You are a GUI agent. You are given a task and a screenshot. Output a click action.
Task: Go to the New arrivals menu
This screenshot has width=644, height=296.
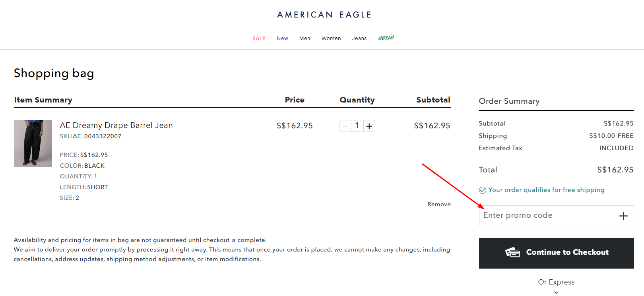tap(282, 39)
